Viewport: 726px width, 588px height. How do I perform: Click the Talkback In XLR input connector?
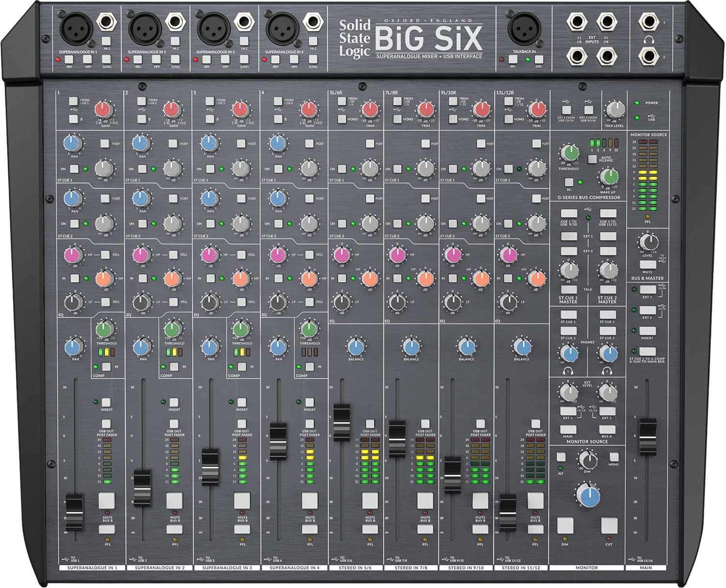click(x=523, y=29)
